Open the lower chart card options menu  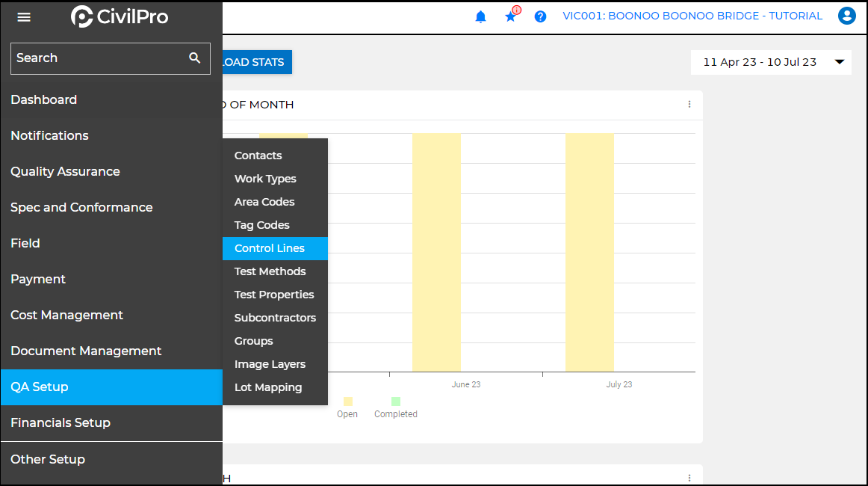coord(689,478)
